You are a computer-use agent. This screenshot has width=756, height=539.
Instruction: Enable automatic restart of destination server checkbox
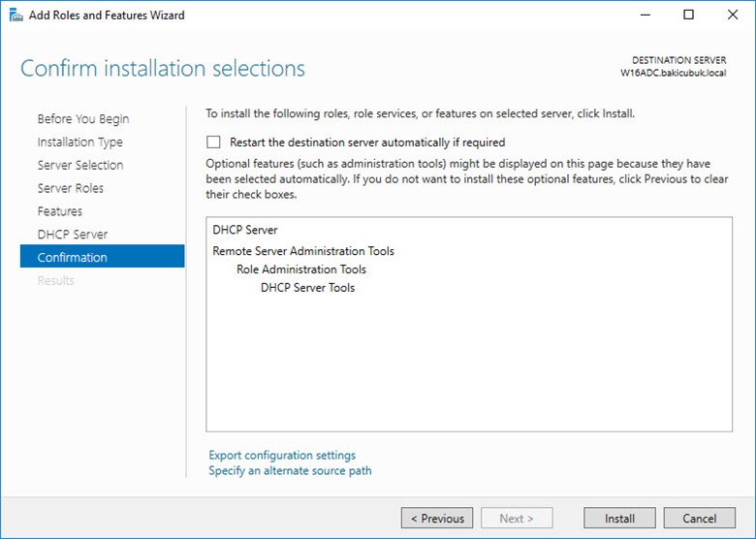[214, 143]
